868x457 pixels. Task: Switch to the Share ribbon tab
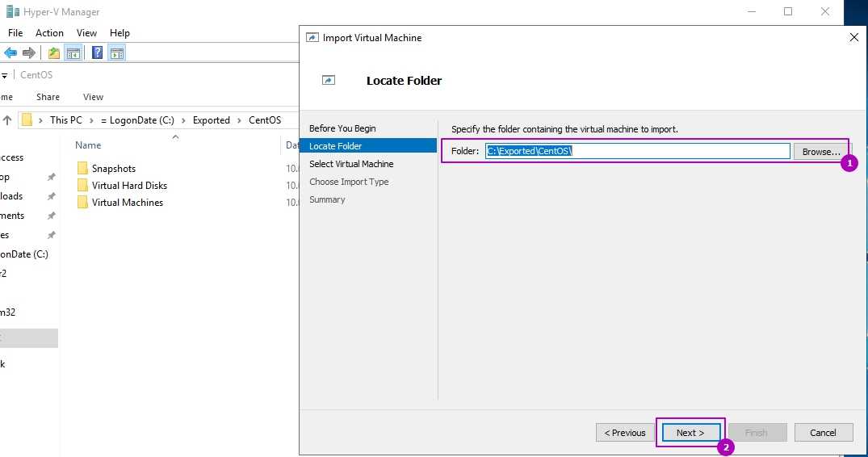48,97
